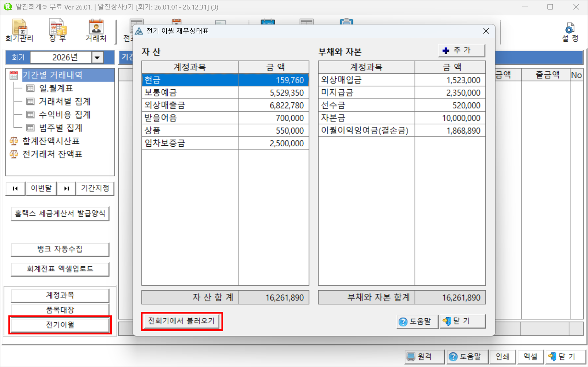
Task: Click 닫기 button in the dialog
Action: tap(463, 321)
